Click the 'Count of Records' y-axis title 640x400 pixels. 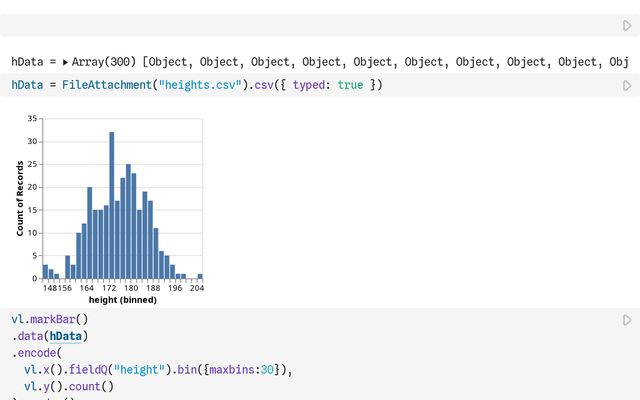(20, 198)
